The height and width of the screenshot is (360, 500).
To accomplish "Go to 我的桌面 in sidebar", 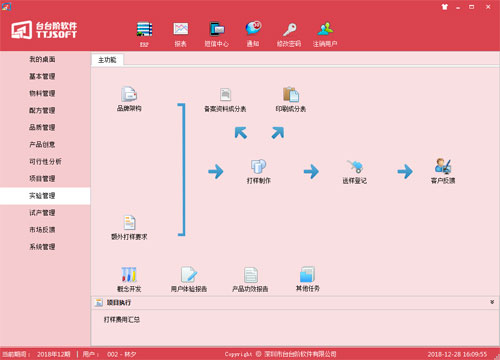I will (42, 59).
